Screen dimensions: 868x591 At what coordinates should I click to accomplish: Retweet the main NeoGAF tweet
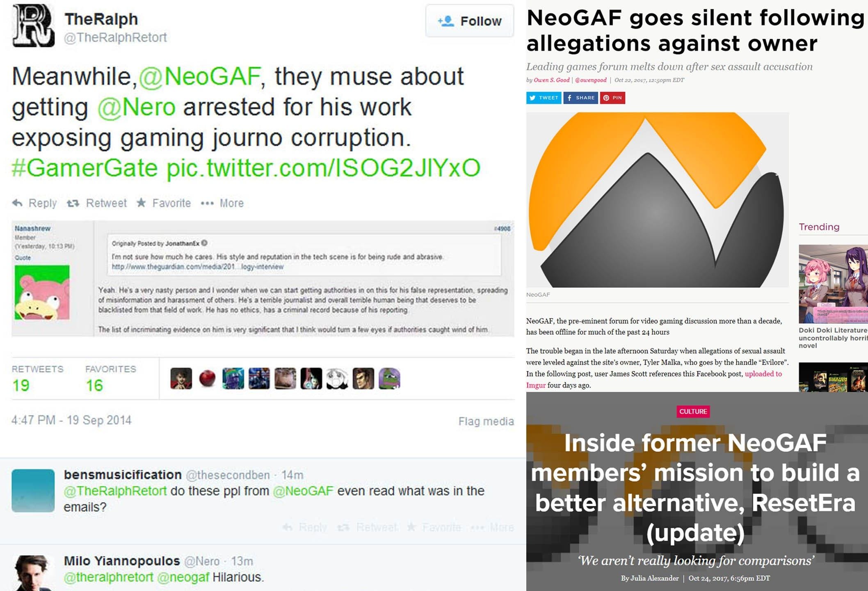click(97, 203)
